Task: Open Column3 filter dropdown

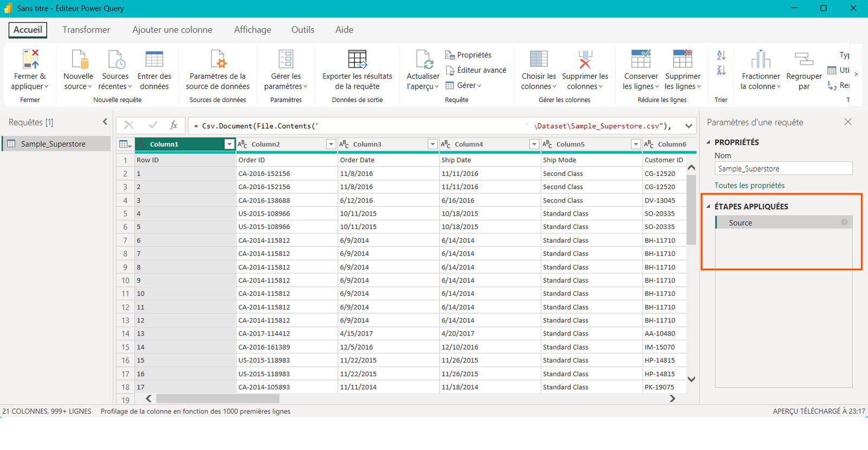Action: coord(432,144)
